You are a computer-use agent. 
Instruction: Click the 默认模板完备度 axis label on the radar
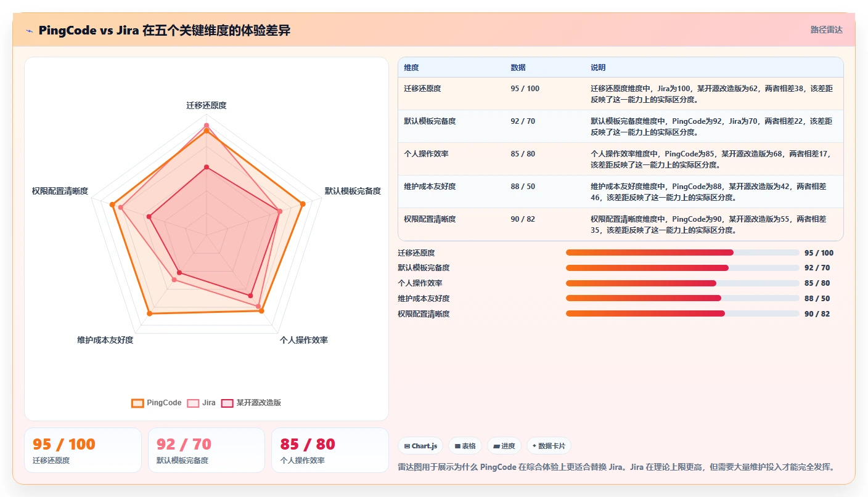(353, 191)
